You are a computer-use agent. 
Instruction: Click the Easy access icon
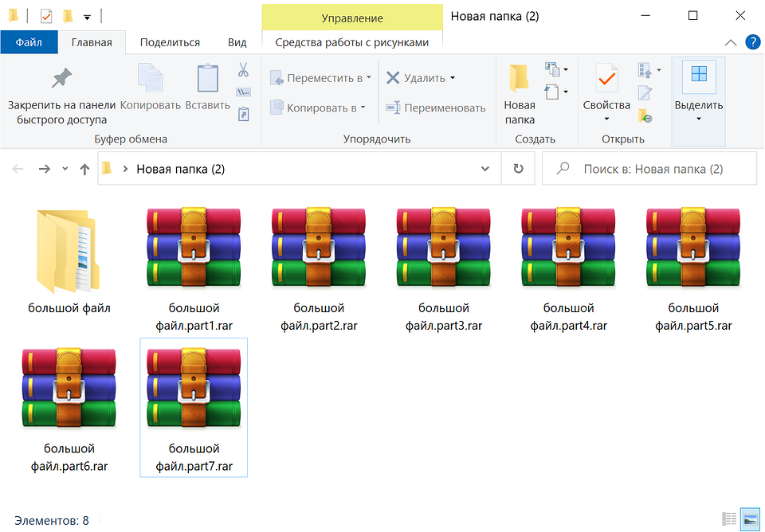551,92
